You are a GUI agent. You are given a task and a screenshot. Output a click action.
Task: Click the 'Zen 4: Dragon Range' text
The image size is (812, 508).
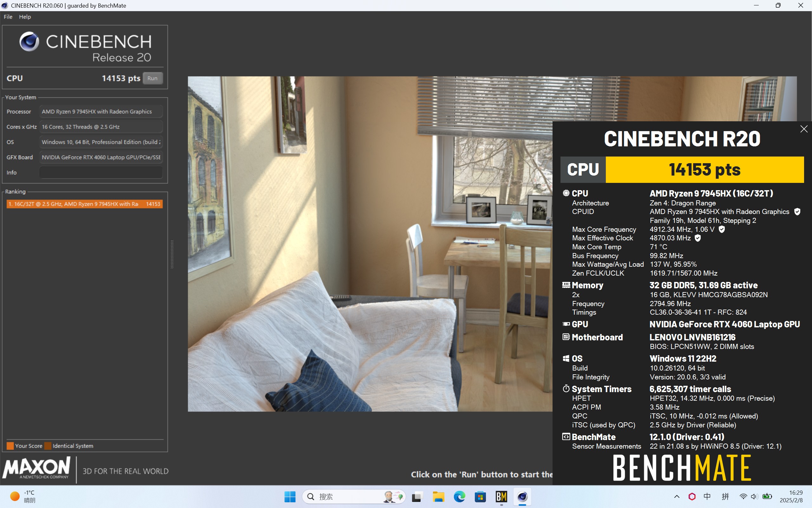click(683, 203)
